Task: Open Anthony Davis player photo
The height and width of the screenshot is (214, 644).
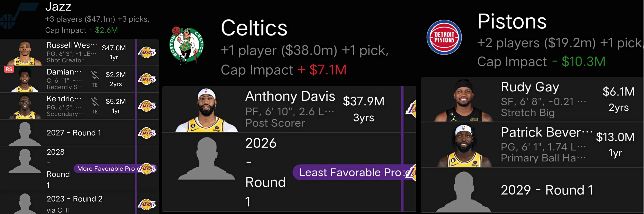Action: tap(206, 110)
